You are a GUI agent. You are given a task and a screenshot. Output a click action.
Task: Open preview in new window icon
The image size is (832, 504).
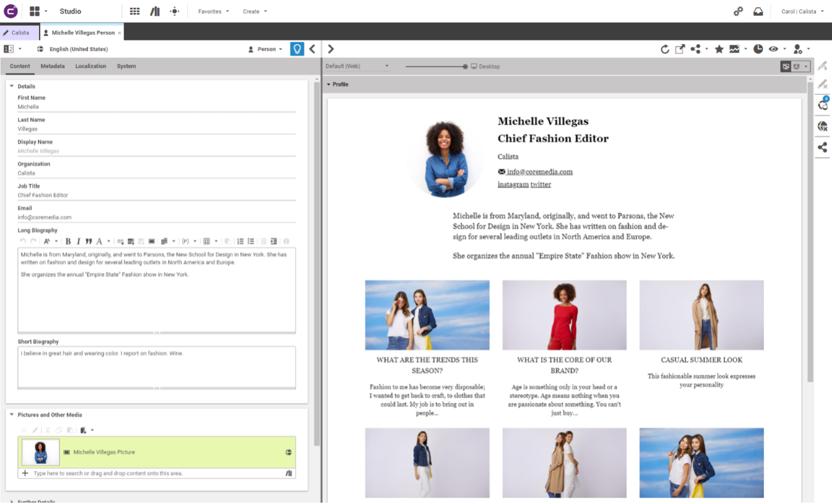coord(680,49)
